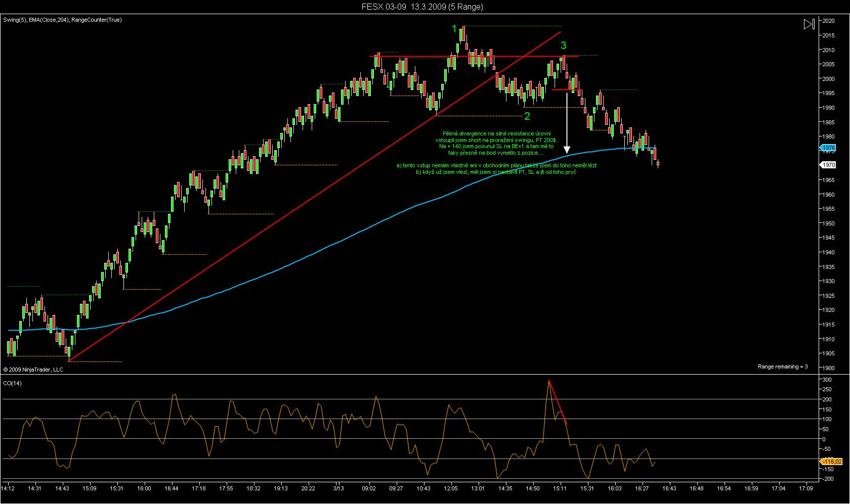Click the Swing(5), EMA(Close,204) indicator label

coord(62,20)
